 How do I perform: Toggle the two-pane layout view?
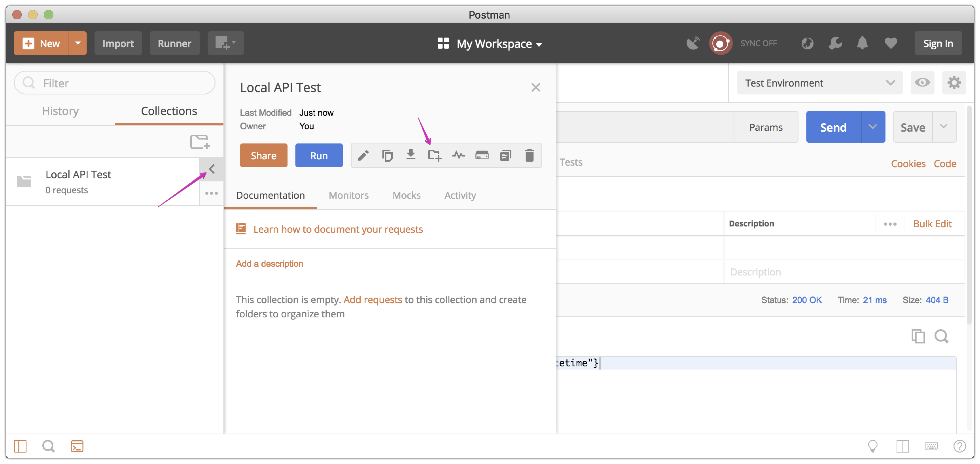click(902, 446)
